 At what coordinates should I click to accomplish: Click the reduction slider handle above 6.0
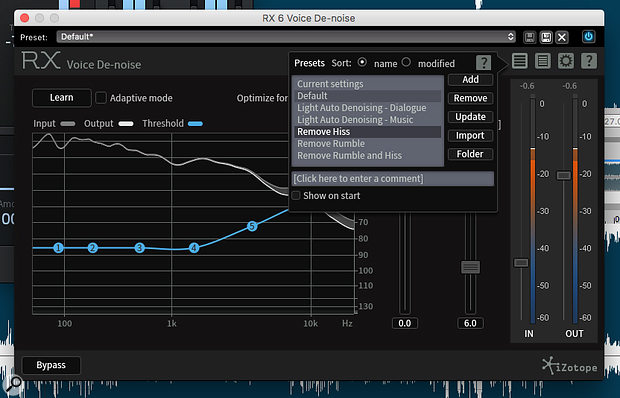tap(471, 267)
